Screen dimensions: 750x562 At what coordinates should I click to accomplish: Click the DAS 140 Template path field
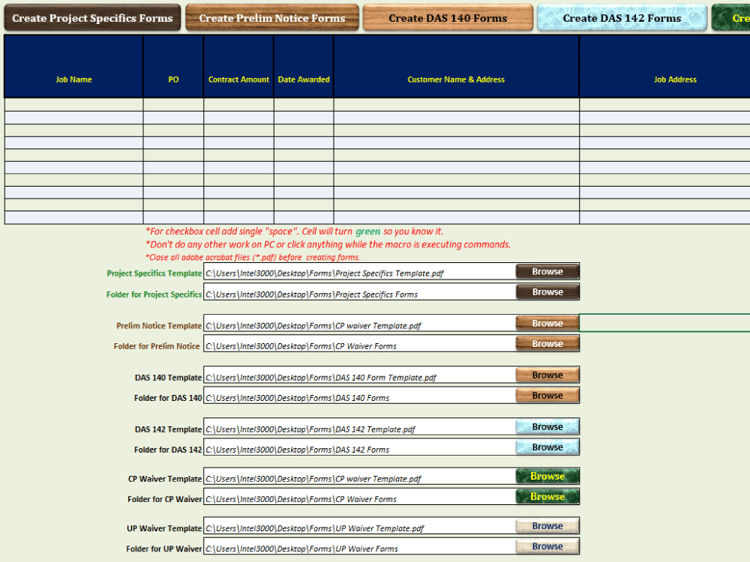360,375
